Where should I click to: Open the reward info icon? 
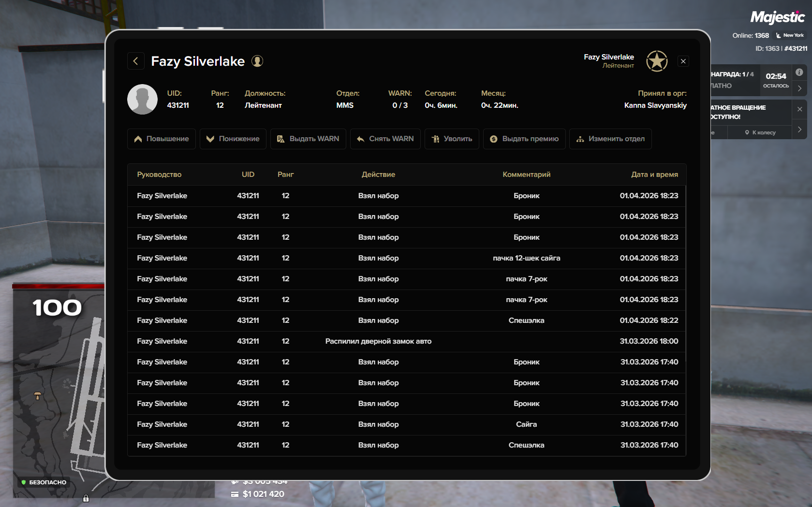pos(799,72)
